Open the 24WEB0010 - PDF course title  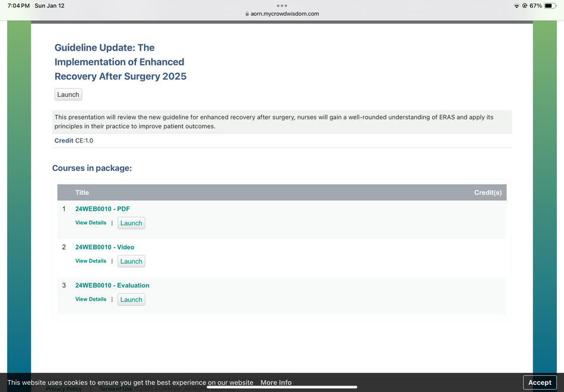pyautogui.click(x=102, y=209)
